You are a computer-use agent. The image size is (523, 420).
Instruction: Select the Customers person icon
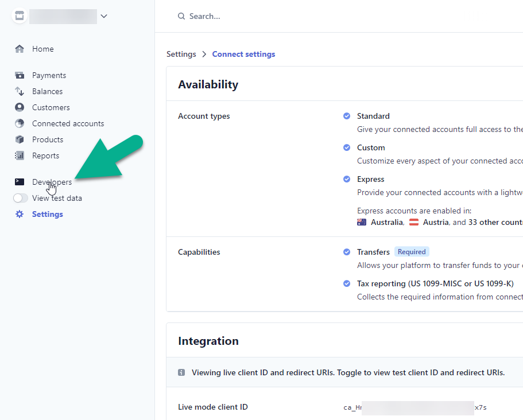20,107
